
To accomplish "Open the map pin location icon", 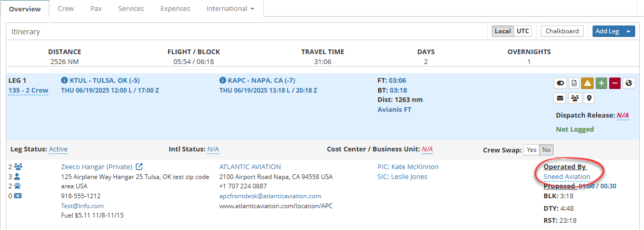I will [x=588, y=97].
